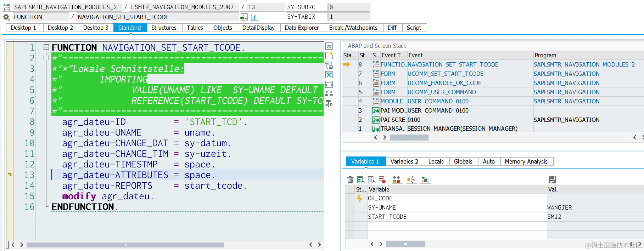The width and height of the screenshot is (644, 251).
Task: Open the Memory Analysis tab
Action: 526,161
